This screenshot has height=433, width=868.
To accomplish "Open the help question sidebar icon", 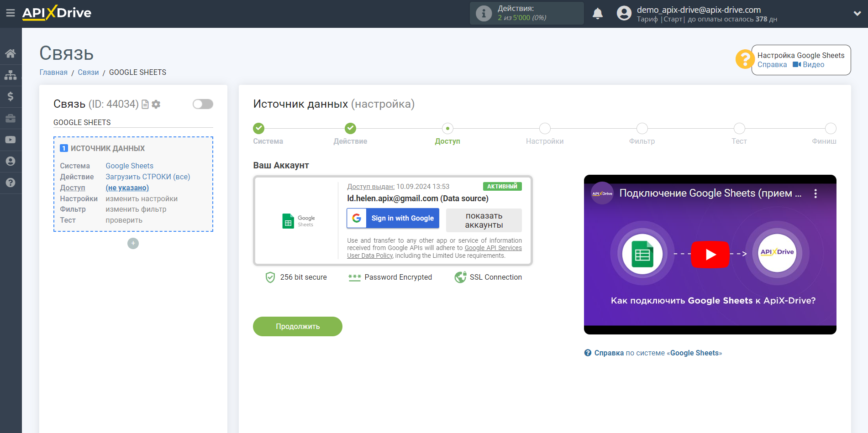I will tap(11, 183).
